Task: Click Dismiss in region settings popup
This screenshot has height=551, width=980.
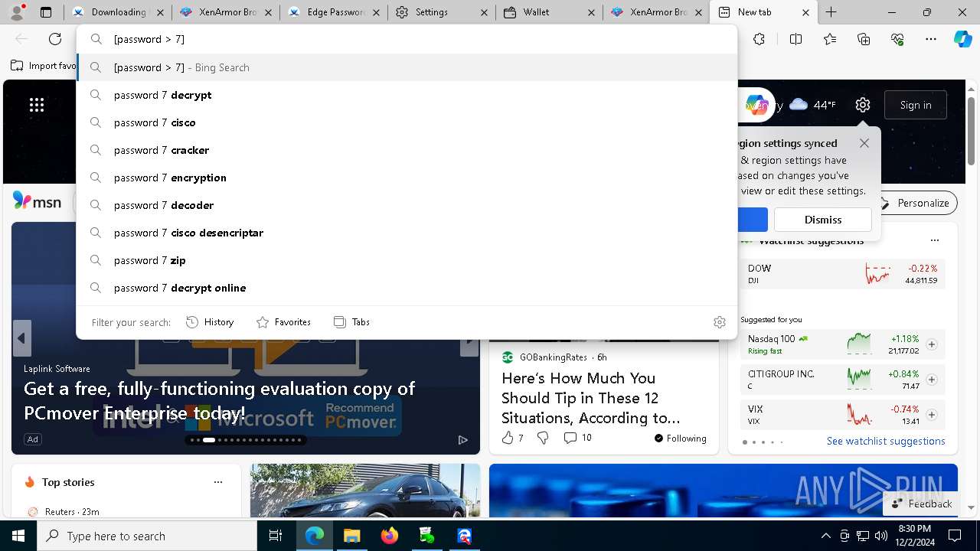Action: 823,220
